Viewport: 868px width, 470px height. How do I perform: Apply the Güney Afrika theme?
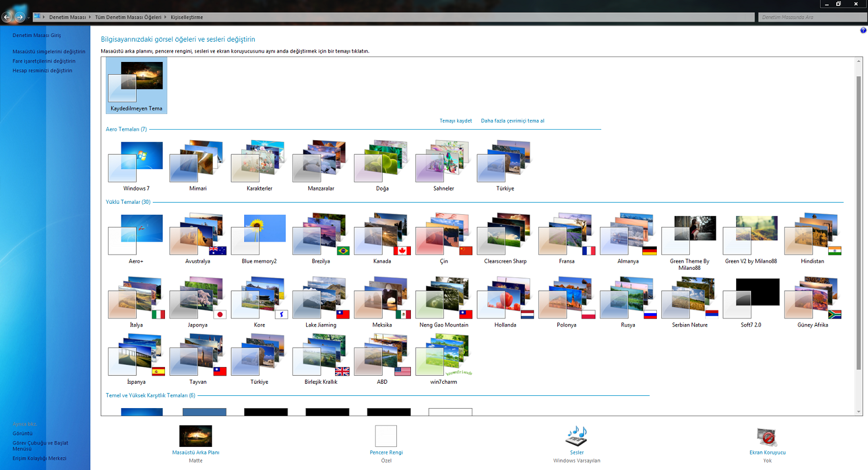coord(812,303)
